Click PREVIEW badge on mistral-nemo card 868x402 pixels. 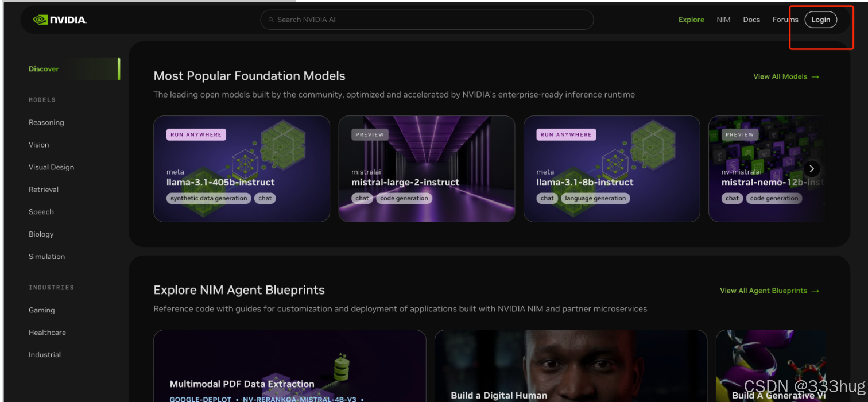(740, 134)
